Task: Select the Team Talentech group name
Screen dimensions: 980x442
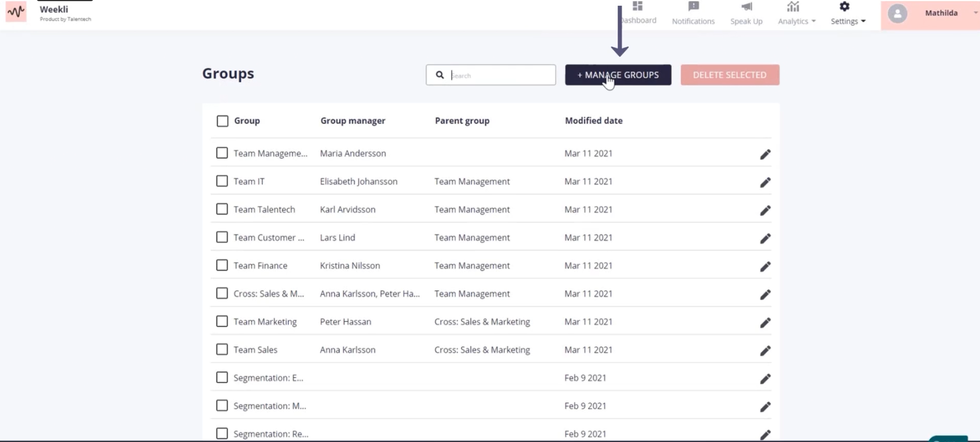Action: [264, 209]
